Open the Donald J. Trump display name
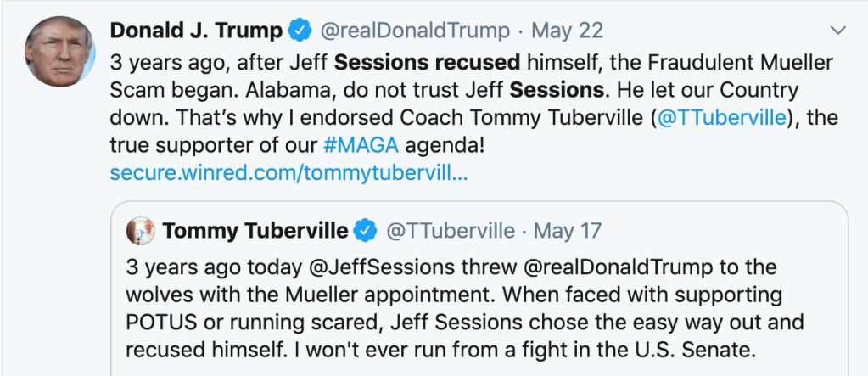This screenshot has height=376, width=868. click(x=196, y=31)
